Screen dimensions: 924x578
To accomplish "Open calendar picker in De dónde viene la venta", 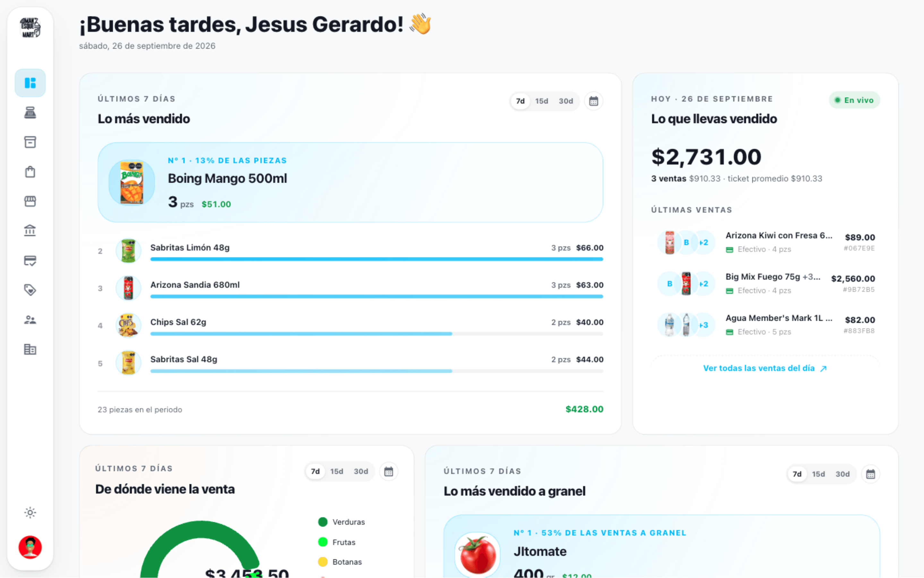I will [388, 471].
